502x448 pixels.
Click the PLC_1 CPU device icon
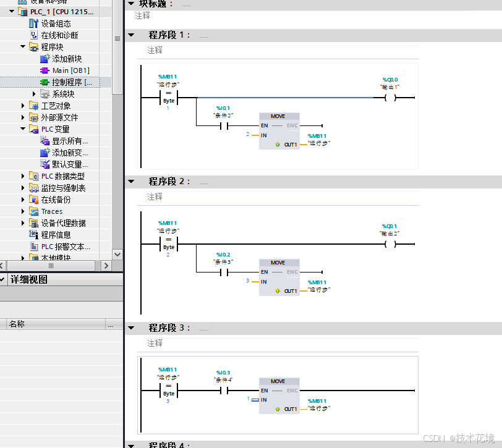coord(22,12)
